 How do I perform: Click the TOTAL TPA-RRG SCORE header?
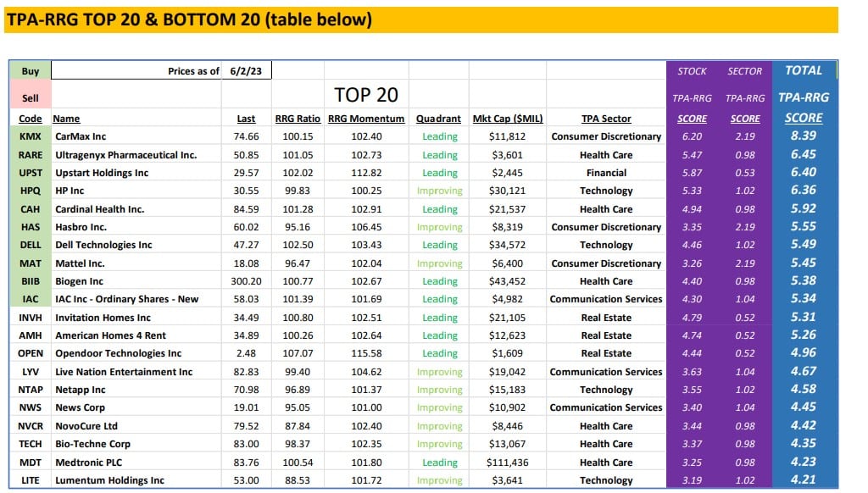804,94
